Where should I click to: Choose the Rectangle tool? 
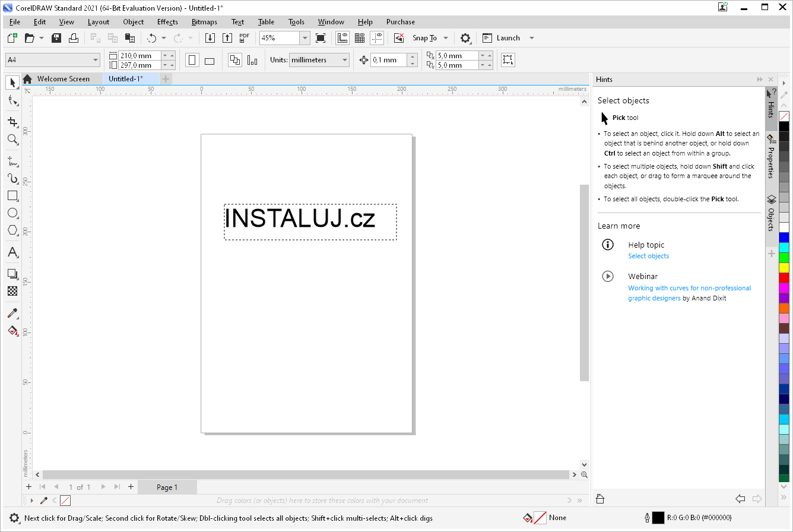[12, 195]
